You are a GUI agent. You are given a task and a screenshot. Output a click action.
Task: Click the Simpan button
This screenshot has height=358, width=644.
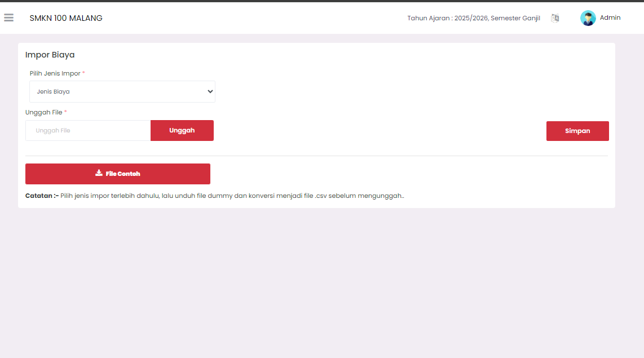click(x=577, y=131)
